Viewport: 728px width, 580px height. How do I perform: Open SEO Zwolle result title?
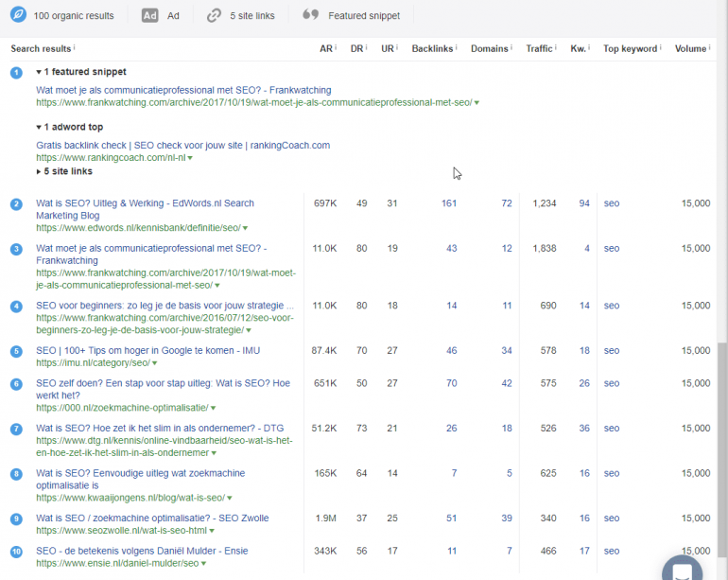pos(152,518)
